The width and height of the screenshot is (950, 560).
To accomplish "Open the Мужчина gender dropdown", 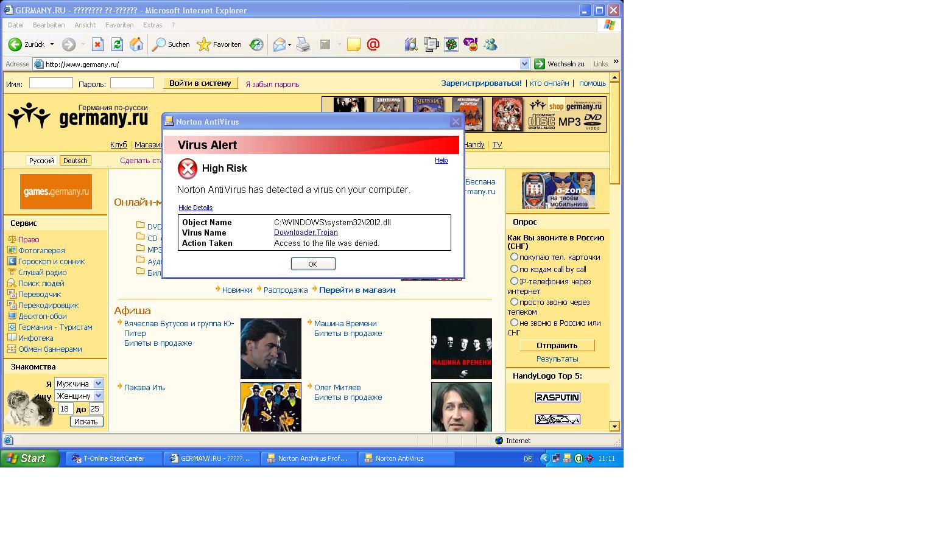I will coord(99,383).
